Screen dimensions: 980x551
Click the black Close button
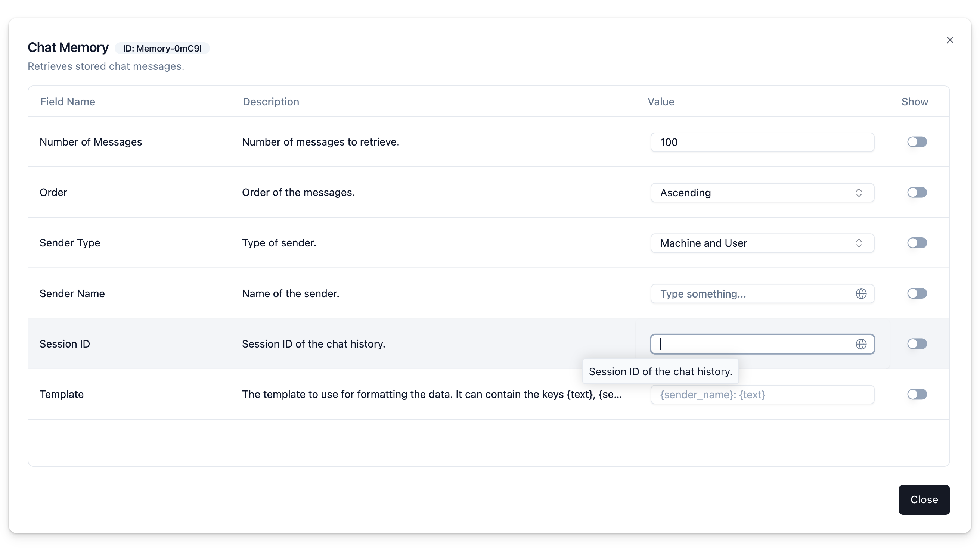(x=924, y=499)
